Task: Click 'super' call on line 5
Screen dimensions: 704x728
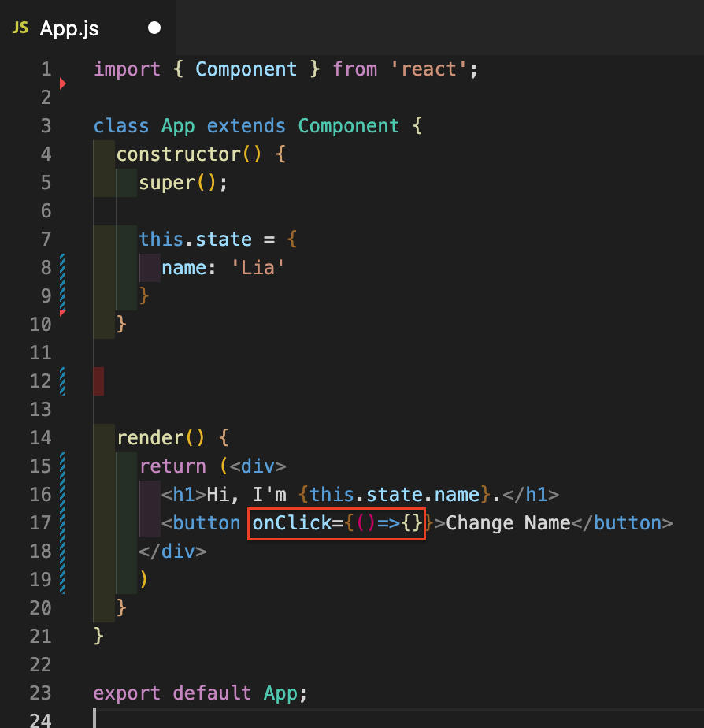Action: (x=167, y=183)
